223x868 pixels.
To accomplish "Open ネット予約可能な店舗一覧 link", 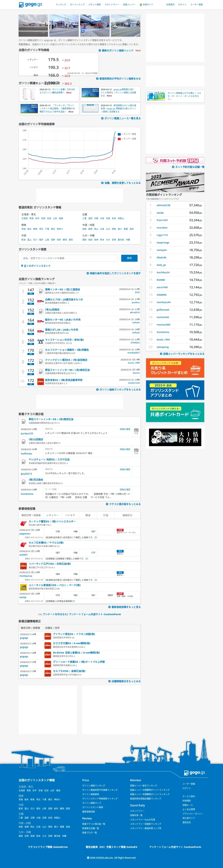I will pyautogui.click(x=188, y=167).
